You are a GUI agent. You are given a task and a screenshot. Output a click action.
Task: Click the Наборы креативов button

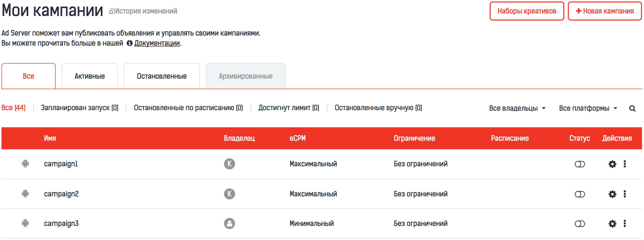[527, 11]
